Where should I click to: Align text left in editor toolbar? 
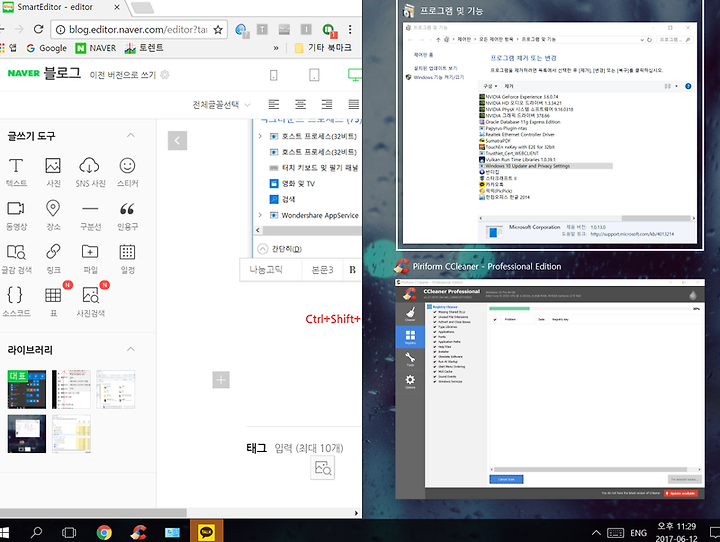point(274,104)
